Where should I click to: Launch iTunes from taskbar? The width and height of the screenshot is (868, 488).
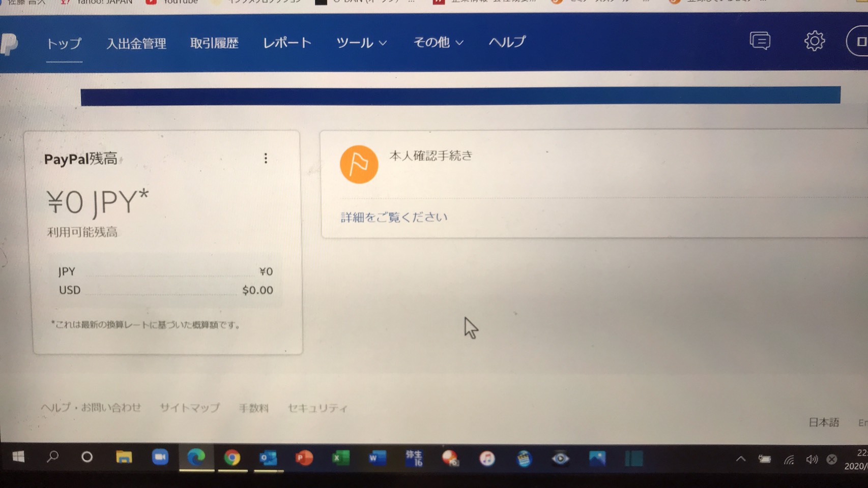(x=487, y=459)
